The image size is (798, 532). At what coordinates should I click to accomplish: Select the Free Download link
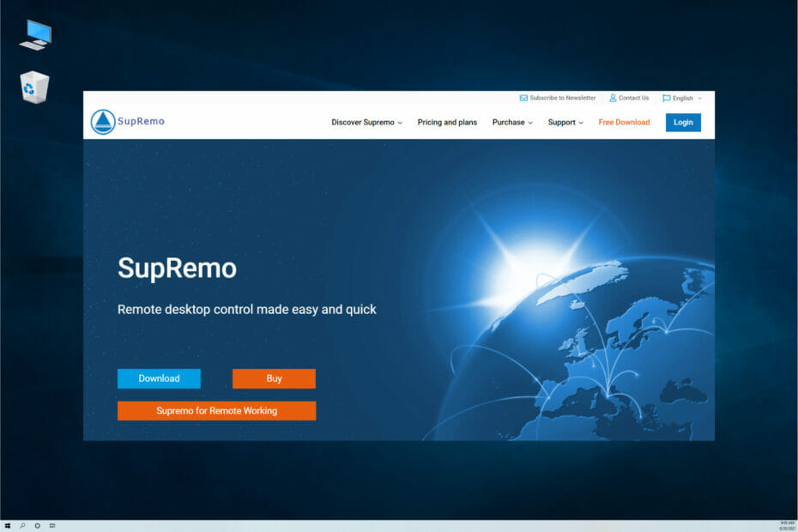624,122
